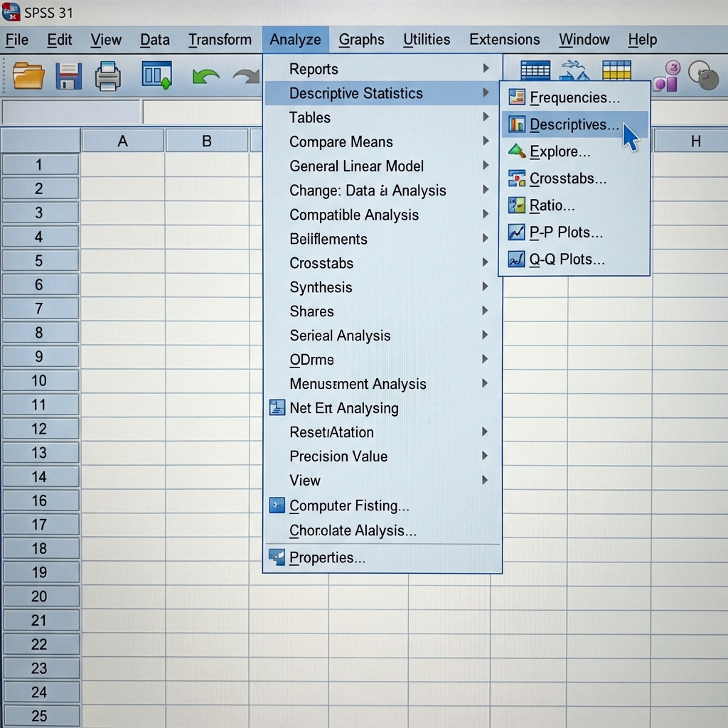Screen dimensions: 728x728
Task: Expand the General Linear Model submenu
Action: point(486,166)
